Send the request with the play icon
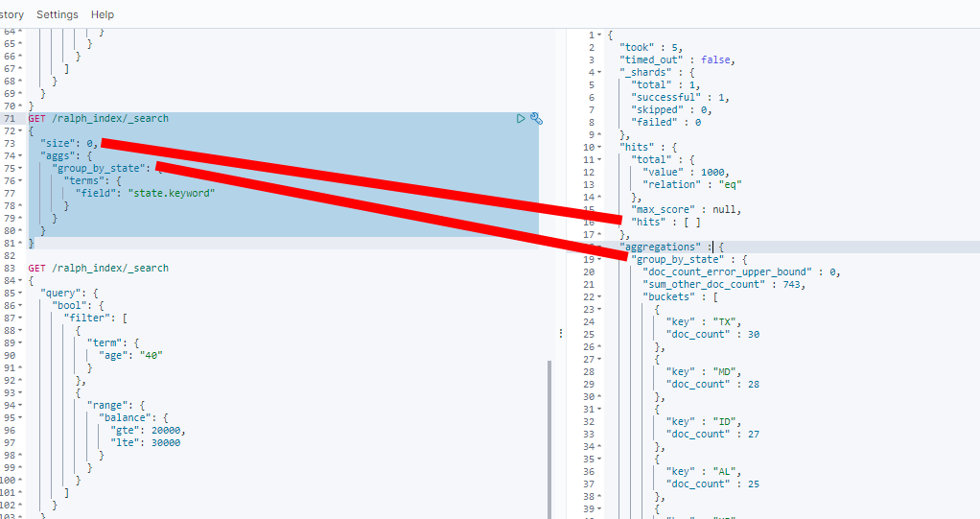The height and width of the screenshot is (519, 980). 521,118
